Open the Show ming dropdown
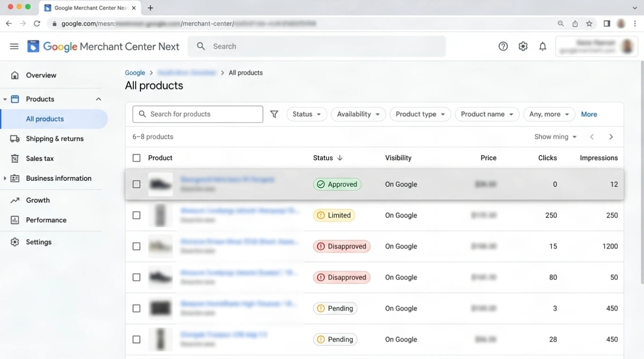644x359 pixels. [556, 137]
